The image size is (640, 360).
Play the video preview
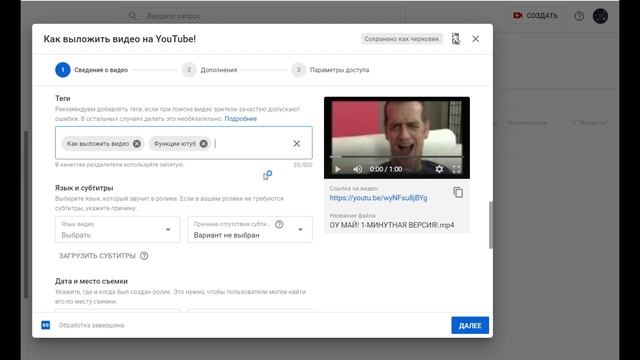coord(338,169)
